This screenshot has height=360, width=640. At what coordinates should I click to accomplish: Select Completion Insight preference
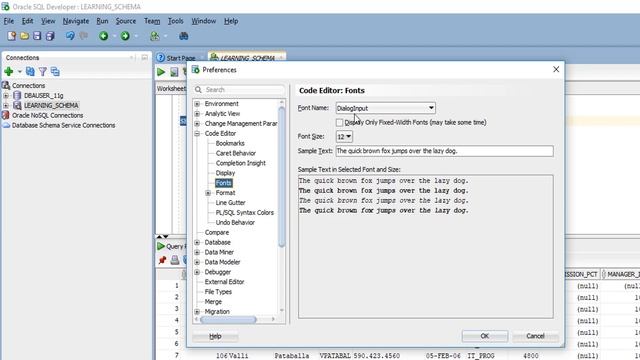point(241,163)
